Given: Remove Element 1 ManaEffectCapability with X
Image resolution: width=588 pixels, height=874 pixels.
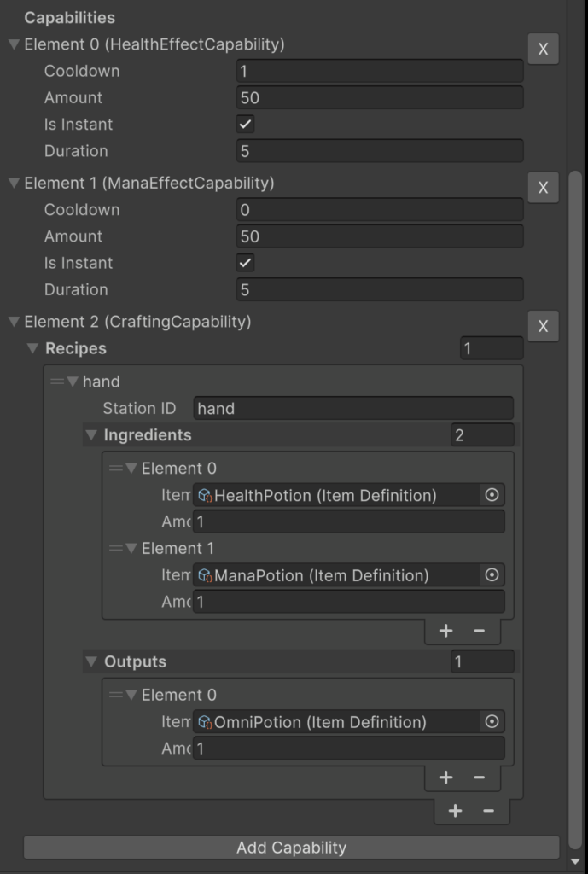Looking at the screenshot, I should point(543,188).
